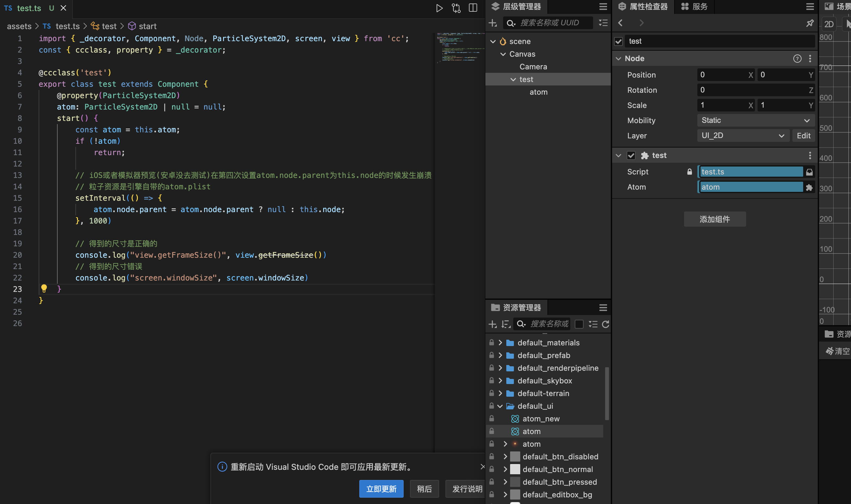The height and width of the screenshot is (504, 851).
Task: Click the assets list vertical scrollbar
Action: click(607, 394)
